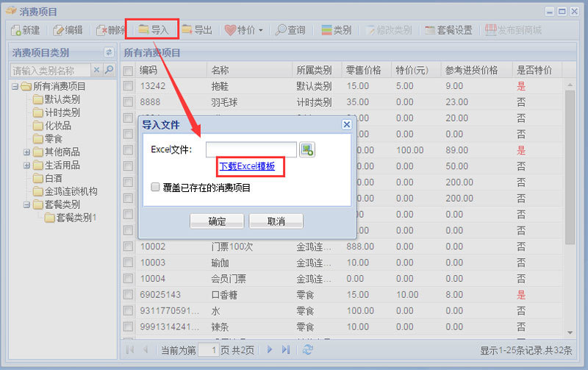Select the 零食 folder
The image size is (588, 370).
coord(48,139)
